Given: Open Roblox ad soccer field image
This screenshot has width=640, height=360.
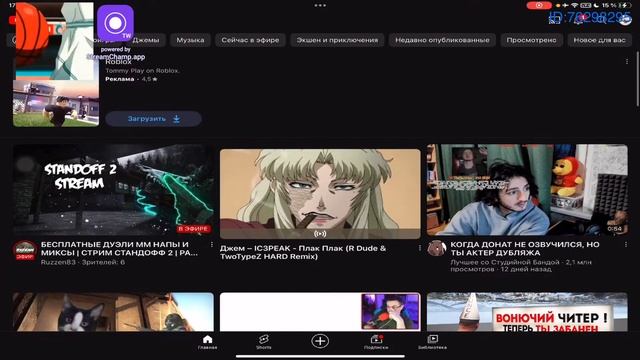Looking at the screenshot, I should click(56, 103).
